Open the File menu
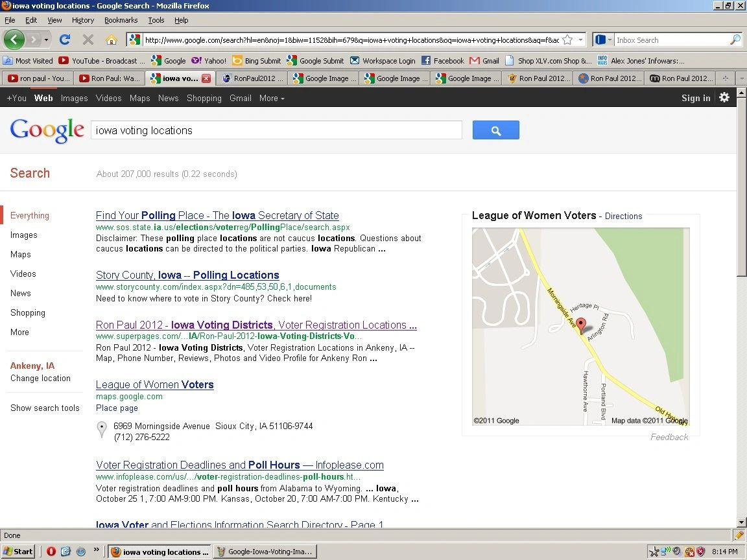The image size is (747, 560). click(10, 20)
